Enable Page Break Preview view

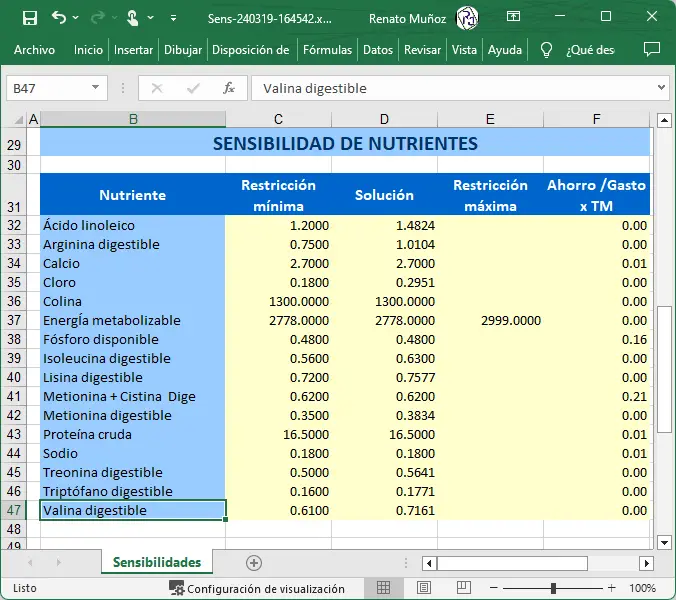[x=465, y=588]
